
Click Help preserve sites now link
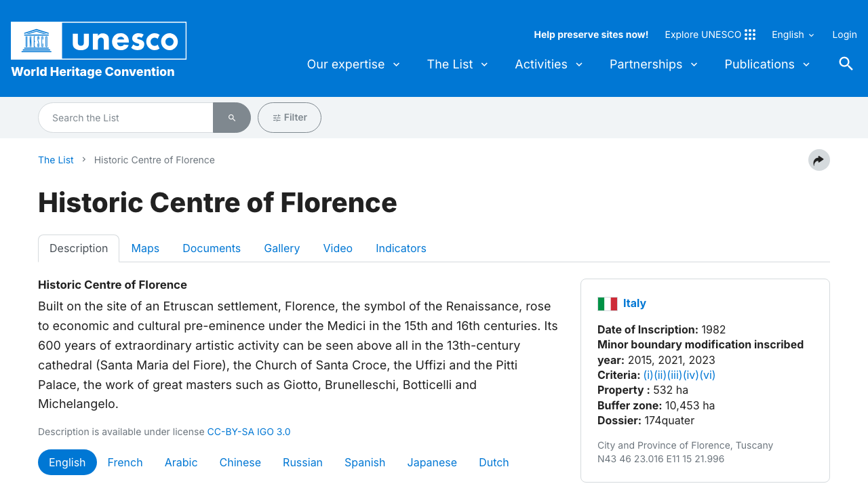(591, 35)
